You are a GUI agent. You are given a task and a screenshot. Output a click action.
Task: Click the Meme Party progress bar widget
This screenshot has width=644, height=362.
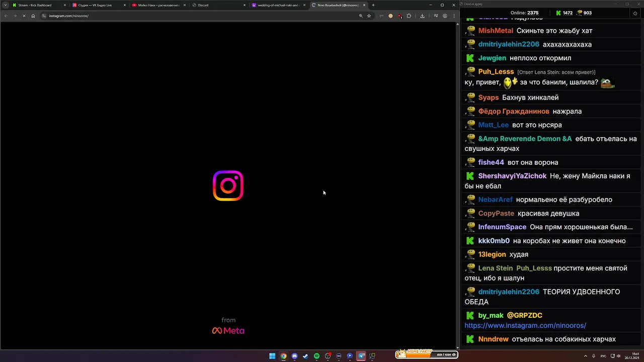point(426,354)
